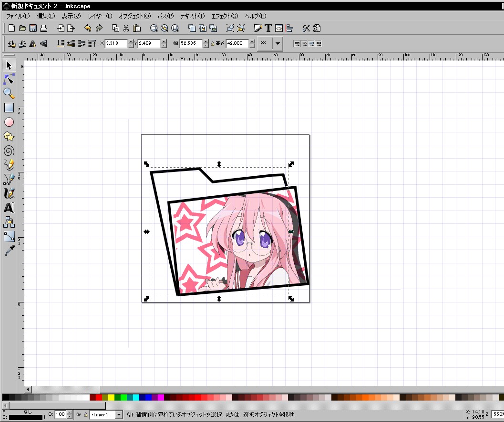Redo the last undone action
Viewport: 504px width, 422px height.
point(99,28)
